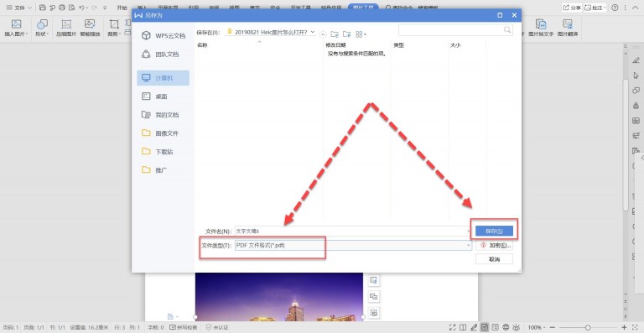Select 团队文档 in the save locations
This screenshot has width=644, height=333.
163,55
